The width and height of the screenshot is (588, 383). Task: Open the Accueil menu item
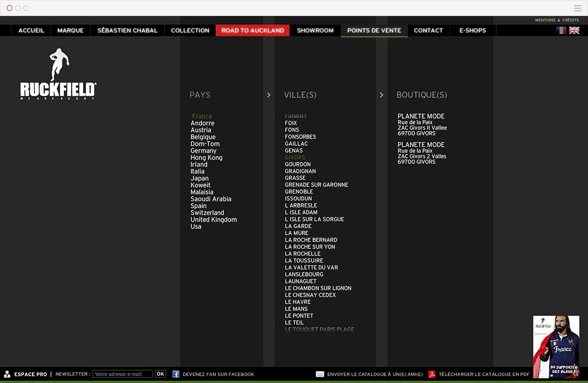(31, 30)
